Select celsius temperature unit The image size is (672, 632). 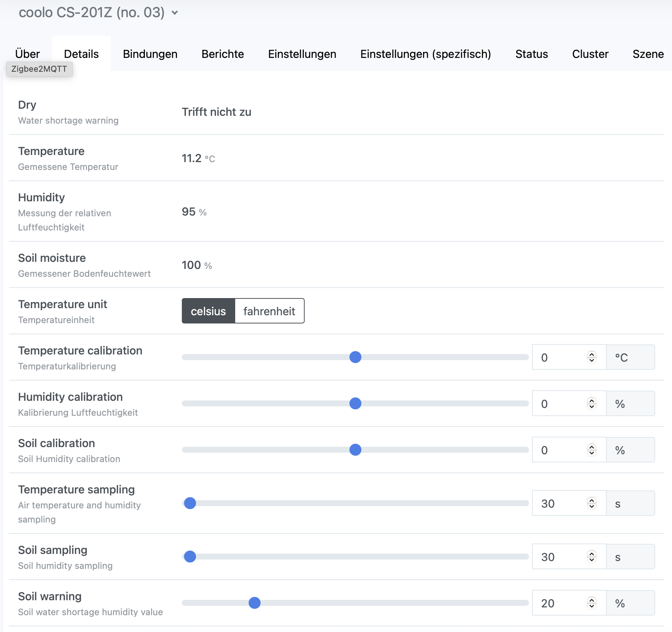coord(208,311)
